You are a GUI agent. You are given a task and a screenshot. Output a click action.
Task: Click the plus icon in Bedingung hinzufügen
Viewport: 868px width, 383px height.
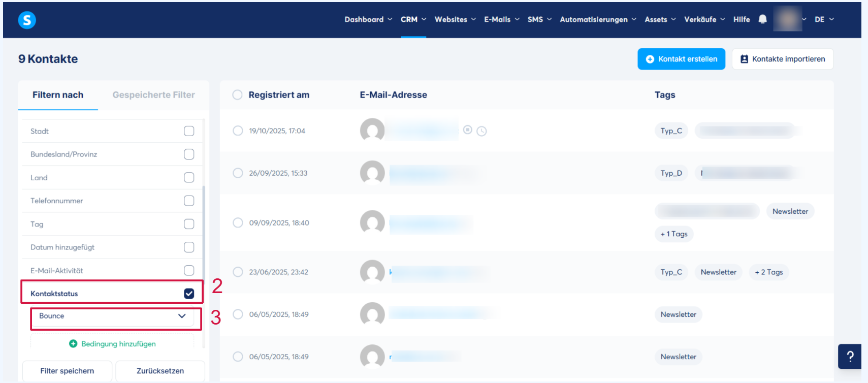[x=73, y=344]
